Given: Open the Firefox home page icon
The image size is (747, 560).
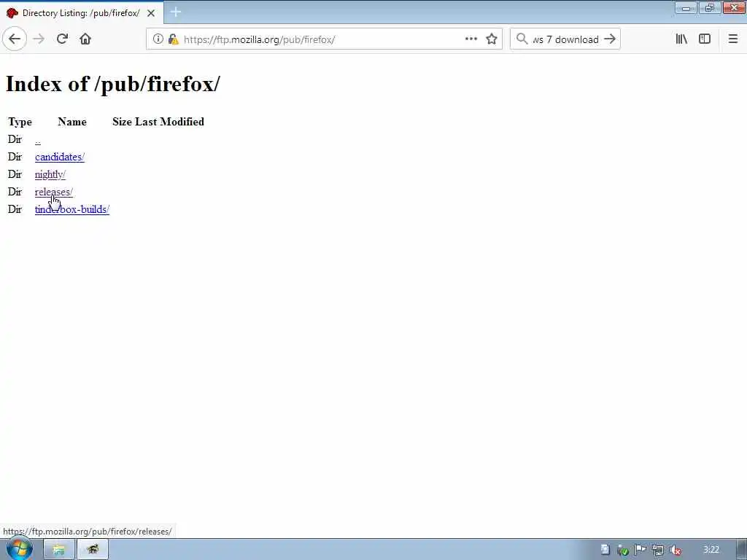Looking at the screenshot, I should click(x=85, y=39).
